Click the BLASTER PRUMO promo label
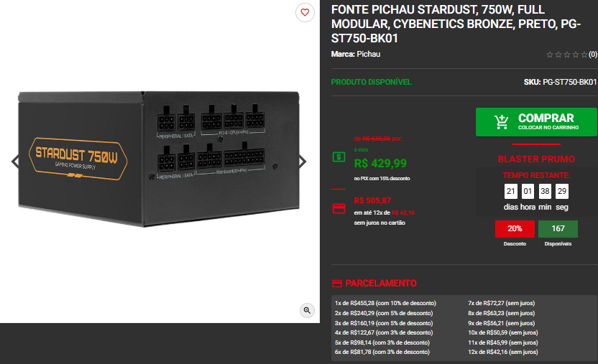Screen dimensions: 598x364 [536, 159]
